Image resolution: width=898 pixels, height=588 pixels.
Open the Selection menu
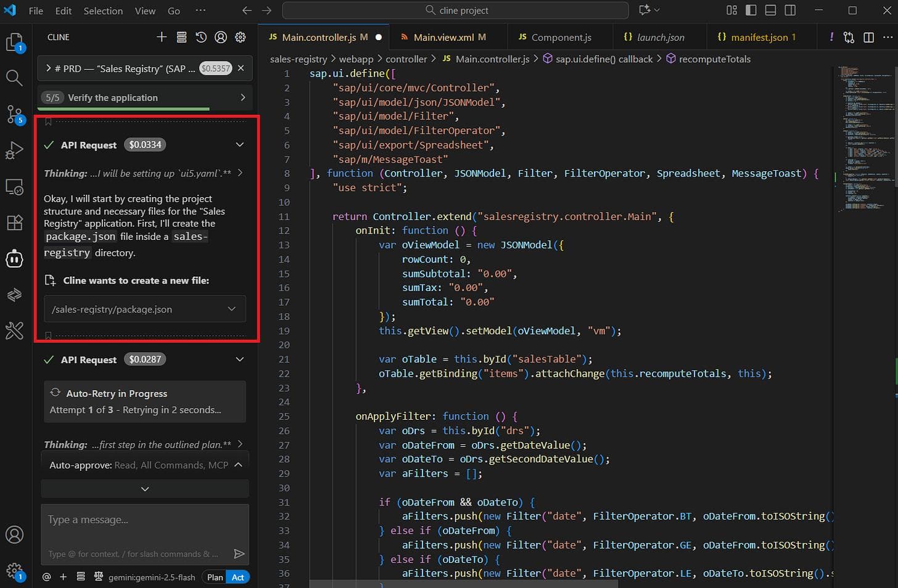tap(103, 10)
